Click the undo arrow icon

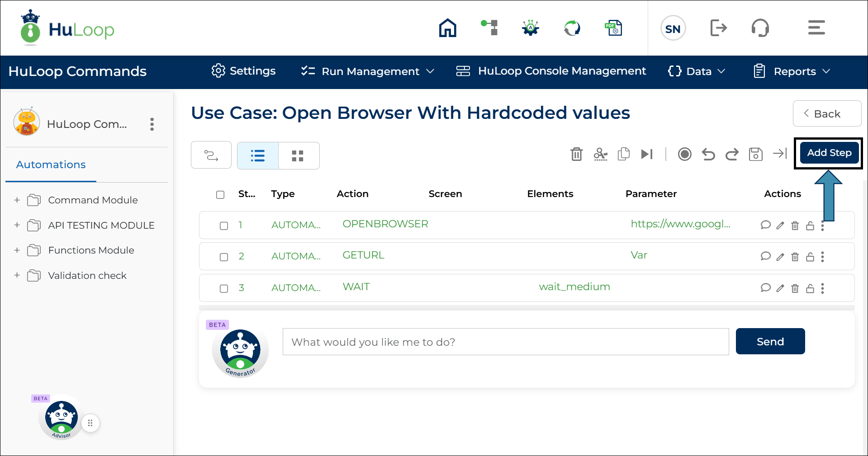708,154
